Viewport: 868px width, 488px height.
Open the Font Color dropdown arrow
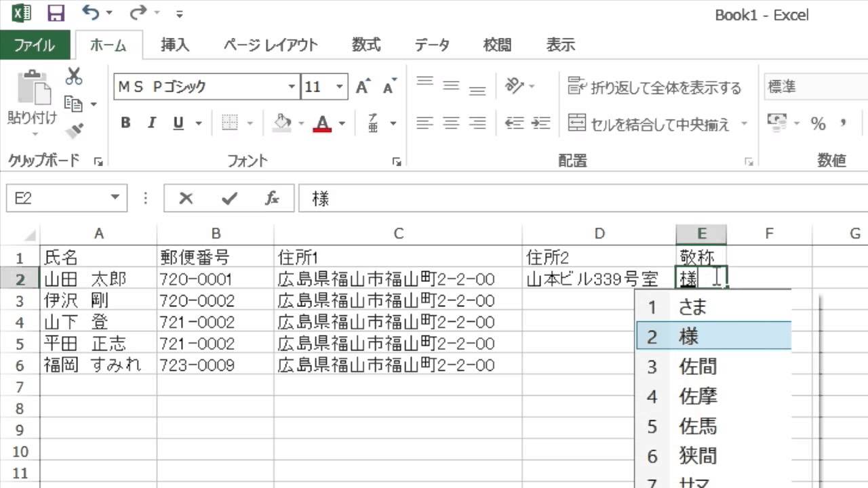[x=342, y=123]
